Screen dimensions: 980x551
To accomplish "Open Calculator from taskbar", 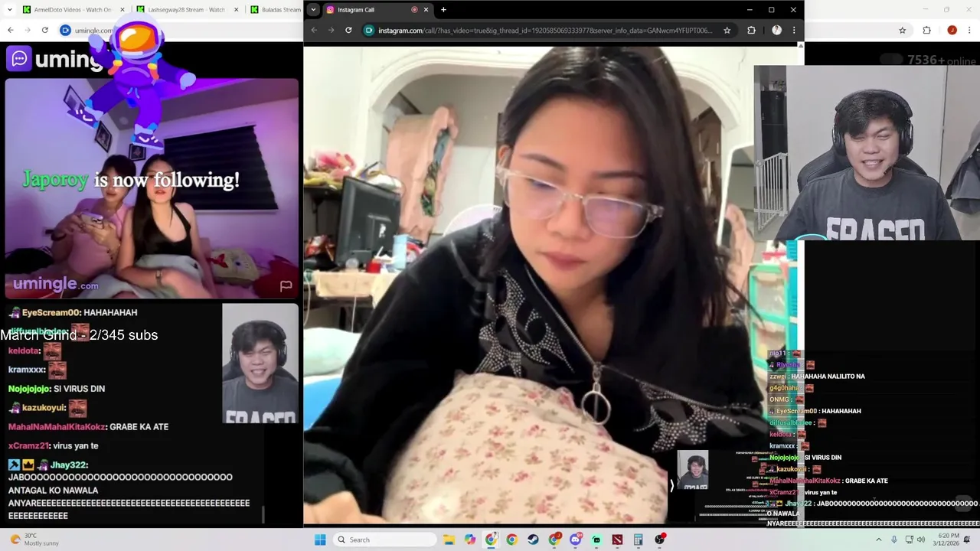I will coord(638,540).
